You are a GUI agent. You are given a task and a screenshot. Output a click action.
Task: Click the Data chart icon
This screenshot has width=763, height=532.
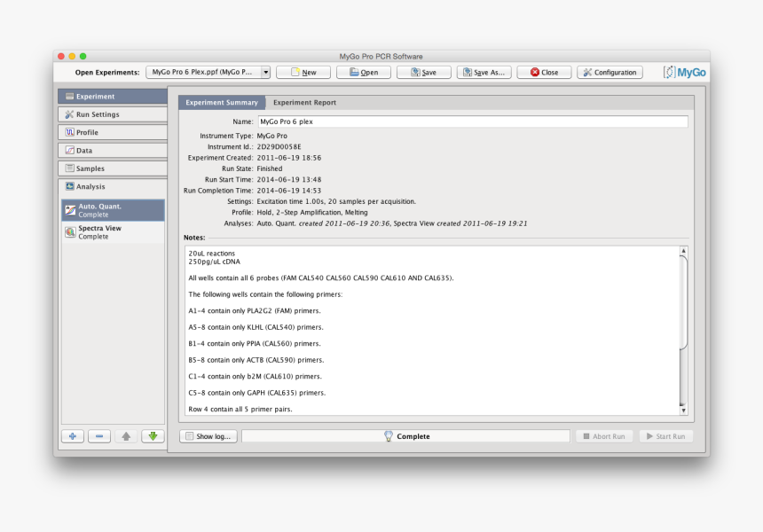(69, 150)
